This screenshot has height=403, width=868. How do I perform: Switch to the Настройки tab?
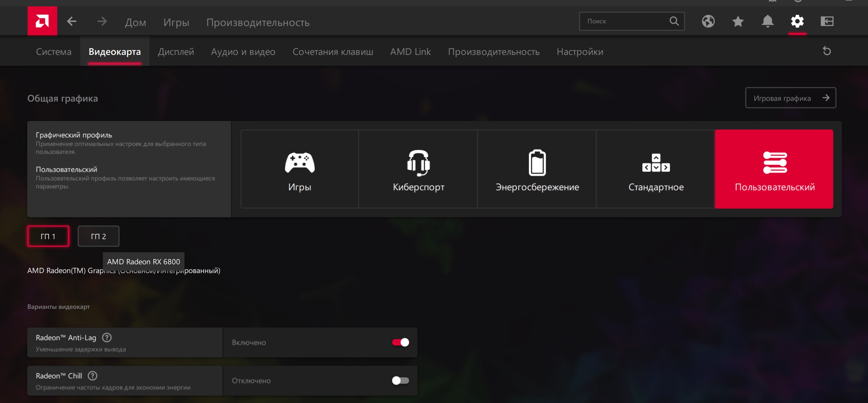(580, 52)
